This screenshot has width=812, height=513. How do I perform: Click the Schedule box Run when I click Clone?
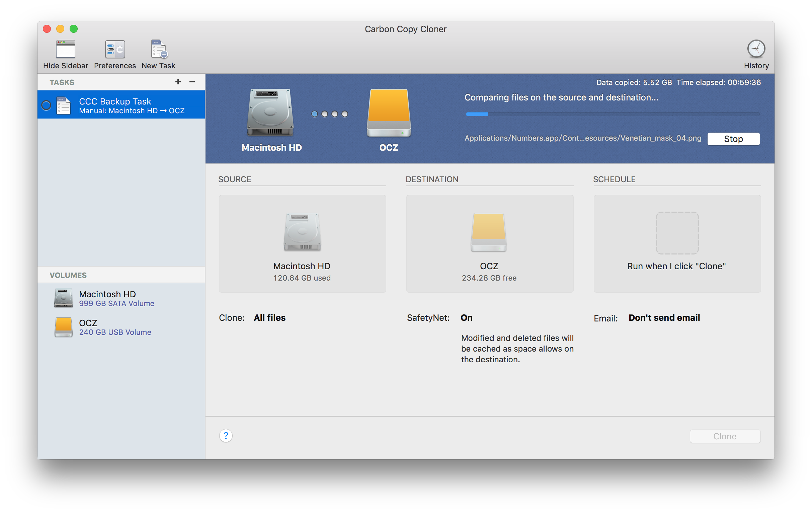(677, 243)
